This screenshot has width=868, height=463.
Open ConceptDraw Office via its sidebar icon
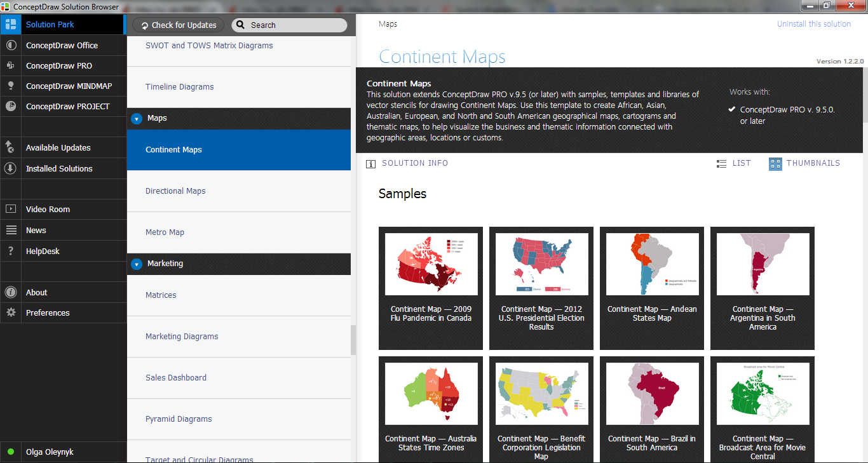tap(10, 46)
